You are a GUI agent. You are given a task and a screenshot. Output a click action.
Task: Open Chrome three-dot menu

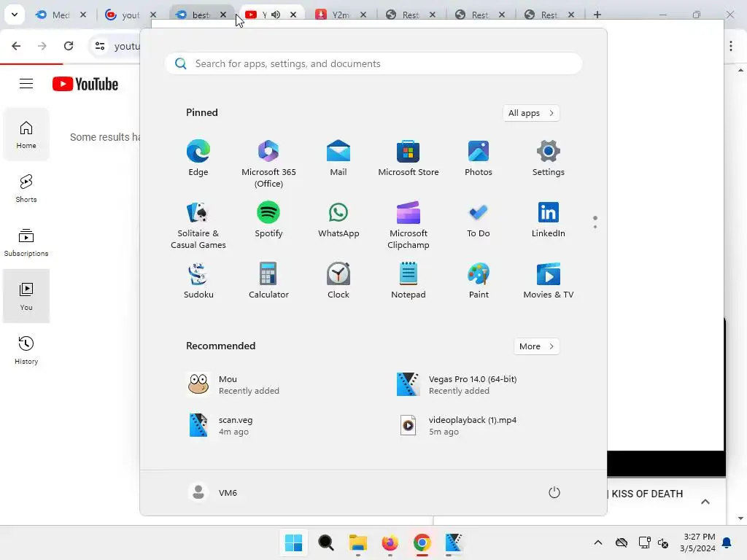(x=731, y=46)
